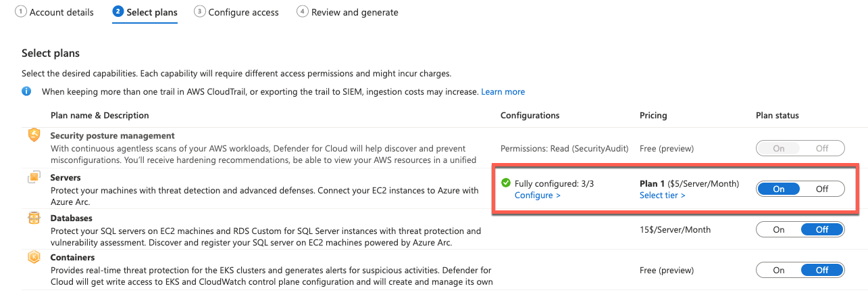The height and width of the screenshot is (301, 868).
Task: Click the step 4 circle for Review and generate
Action: [x=303, y=11]
